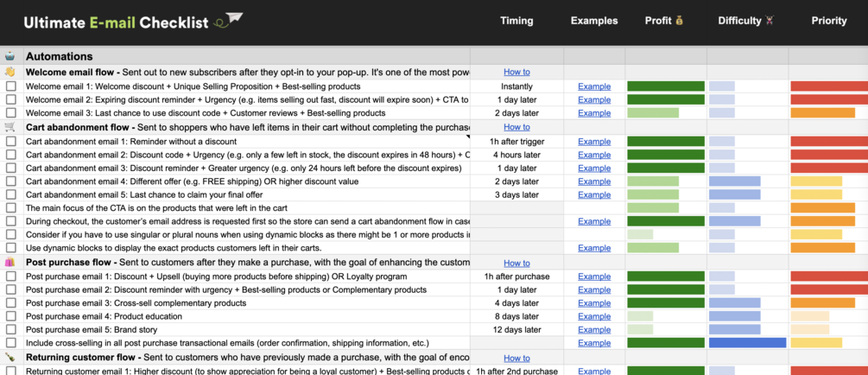Click the money bag icon beside Profit
The height and width of the screenshot is (375, 868).
click(680, 21)
